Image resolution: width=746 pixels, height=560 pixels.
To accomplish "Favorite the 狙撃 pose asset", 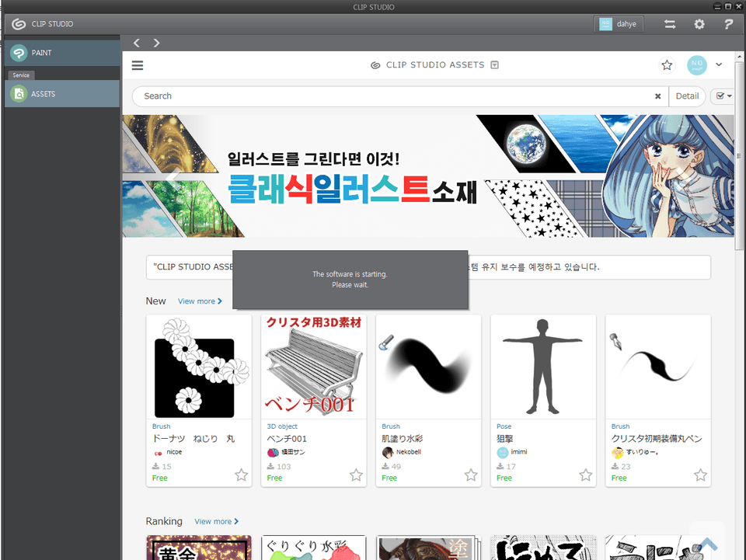I will coord(586,475).
